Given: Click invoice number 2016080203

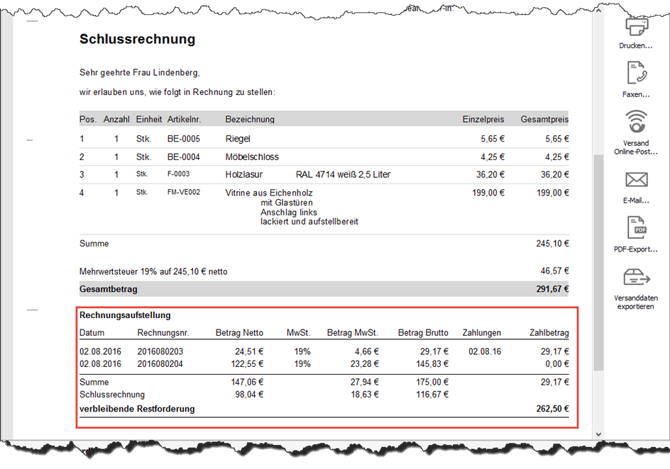Looking at the screenshot, I should pos(160,351).
